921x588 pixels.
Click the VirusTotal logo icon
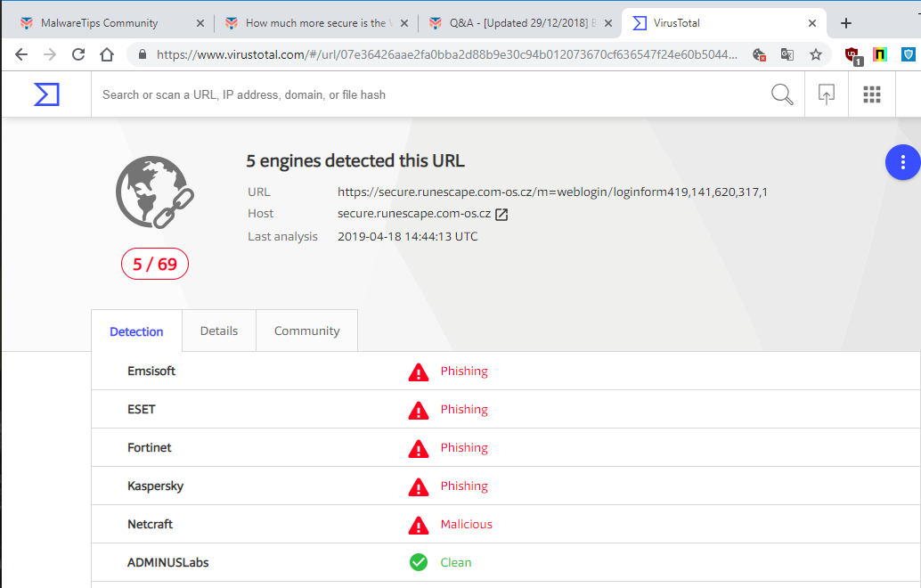[46, 94]
